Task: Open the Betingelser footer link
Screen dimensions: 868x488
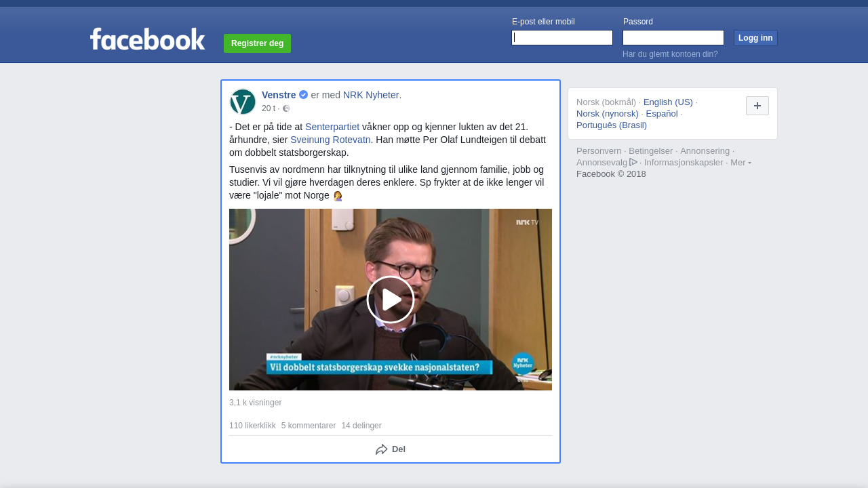Action: coord(651,151)
